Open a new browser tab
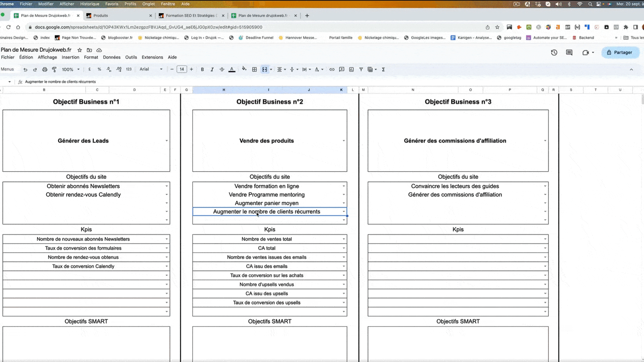 (x=307, y=15)
